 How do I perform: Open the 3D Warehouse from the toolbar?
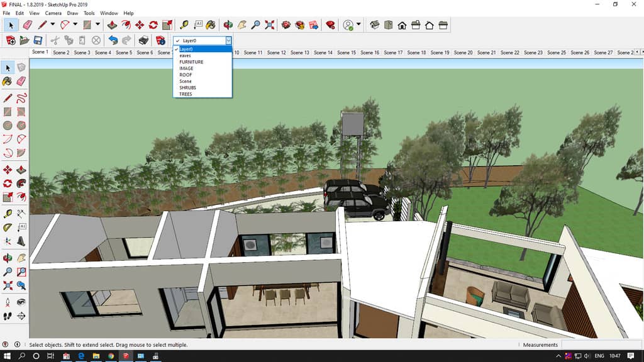coord(375,25)
